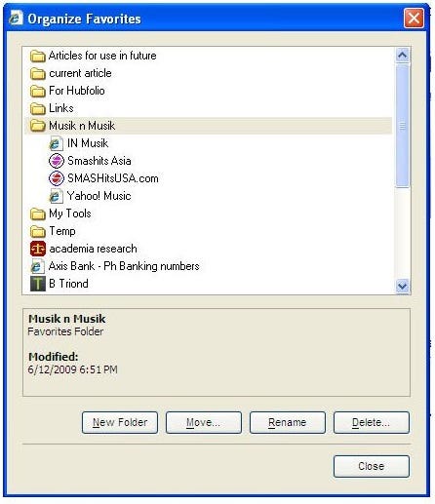Click the scrollbar up arrow
This screenshot has height=504, width=435.
coord(403,56)
